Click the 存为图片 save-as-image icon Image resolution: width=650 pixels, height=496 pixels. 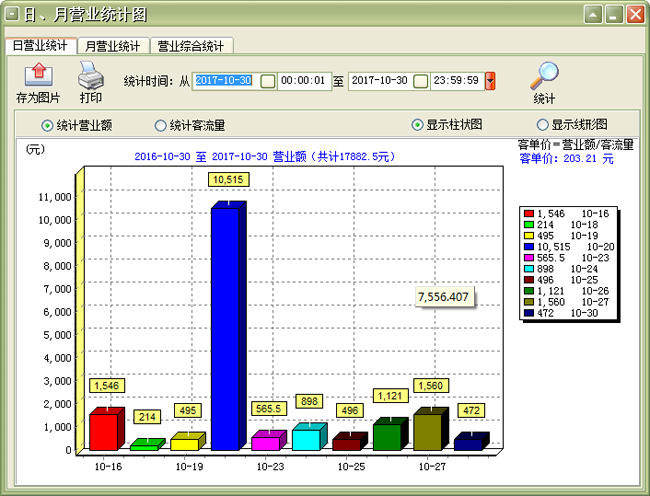38,75
